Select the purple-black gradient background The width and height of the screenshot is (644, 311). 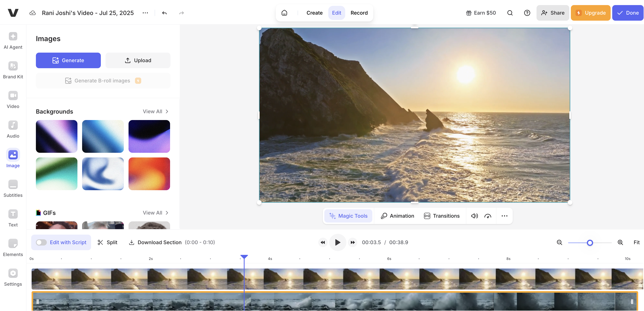[x=57, y=136]
